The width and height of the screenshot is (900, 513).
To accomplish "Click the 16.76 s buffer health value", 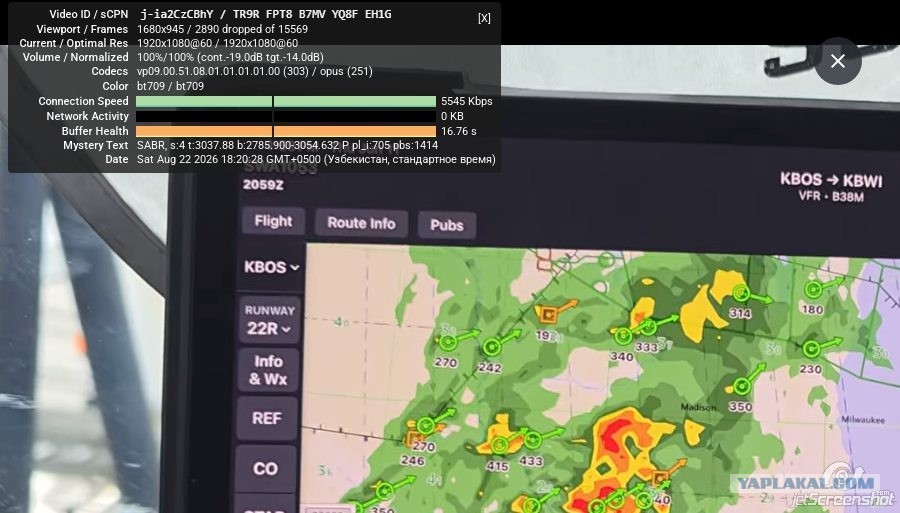I will click(459, 131).
